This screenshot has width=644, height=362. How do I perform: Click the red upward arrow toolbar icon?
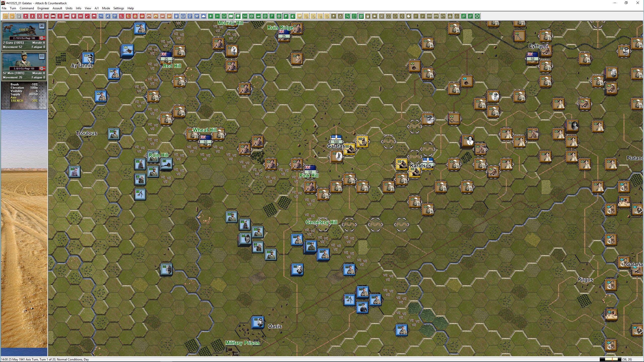[26, 16]
